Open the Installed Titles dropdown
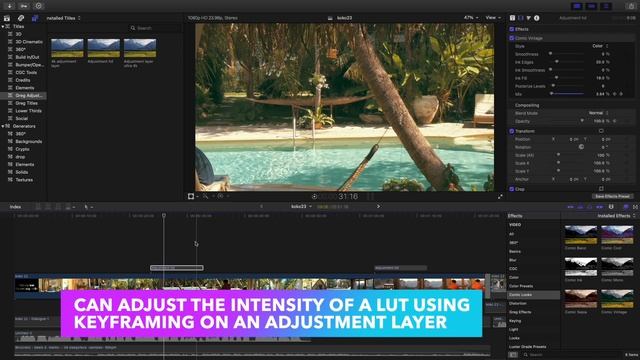Viewport: 640px width, 360px height. 63,18
